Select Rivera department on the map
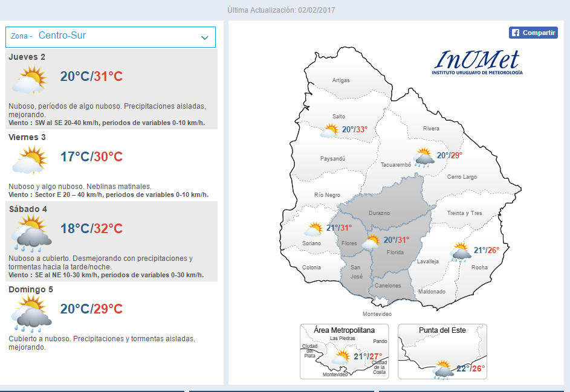The image size is (570, 392). point(431,129)
